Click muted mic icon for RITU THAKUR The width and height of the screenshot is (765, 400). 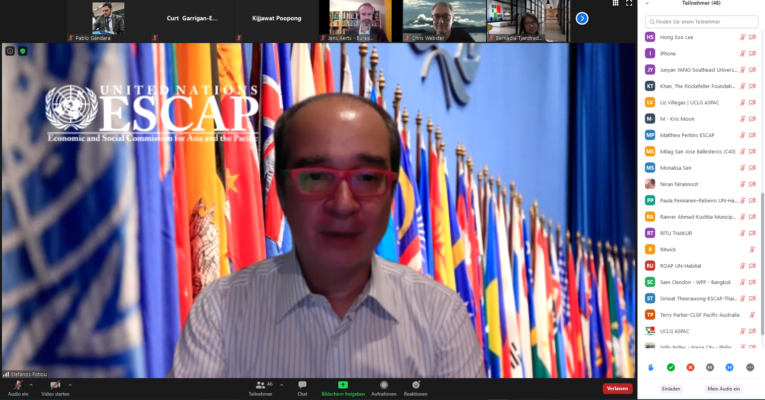point(743,233)
